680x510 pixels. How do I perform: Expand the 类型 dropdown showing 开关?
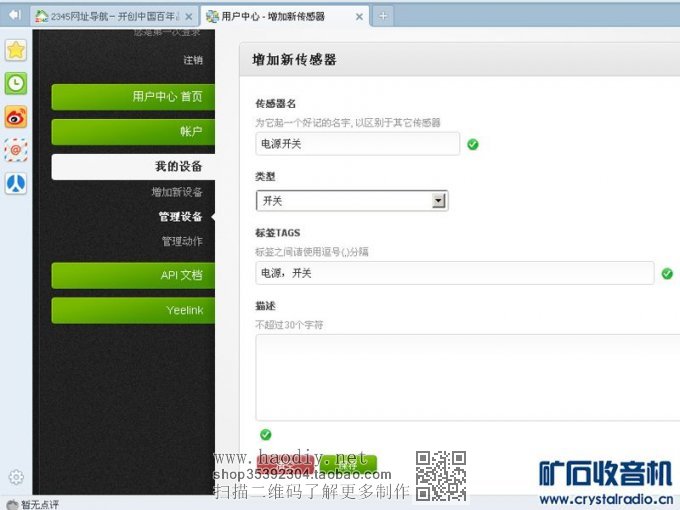(438, 201)
